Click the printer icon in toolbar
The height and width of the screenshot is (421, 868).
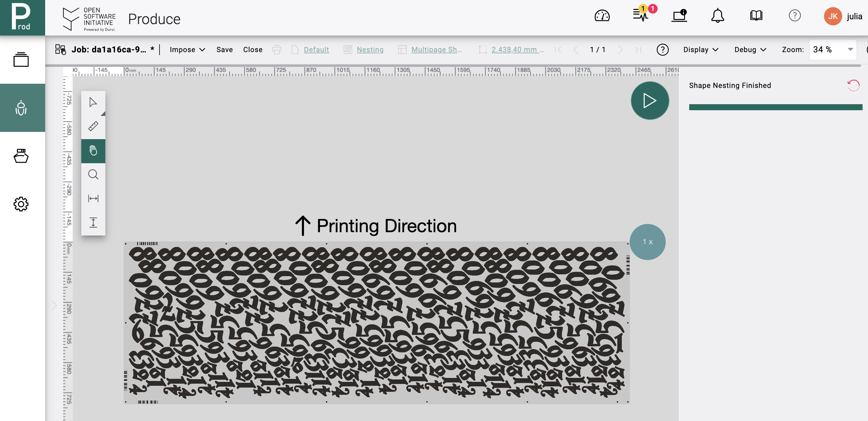coord(277,50)
